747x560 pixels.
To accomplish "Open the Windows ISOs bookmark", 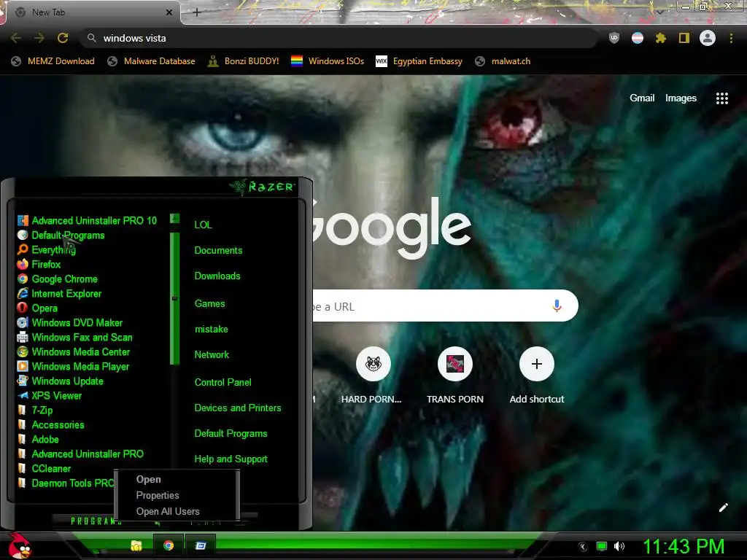I will click(328, 61).
